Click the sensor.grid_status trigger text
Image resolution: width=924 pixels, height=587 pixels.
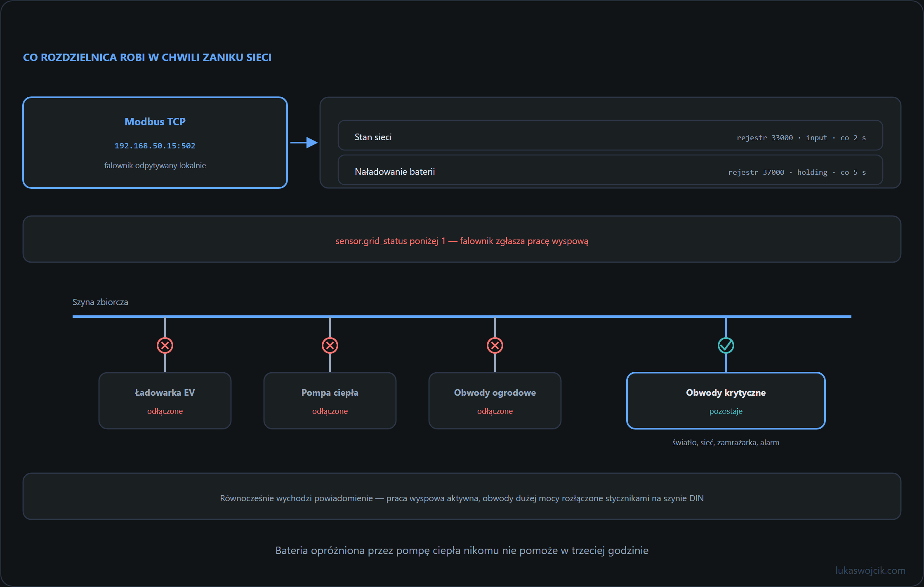(x=462, y=241)
